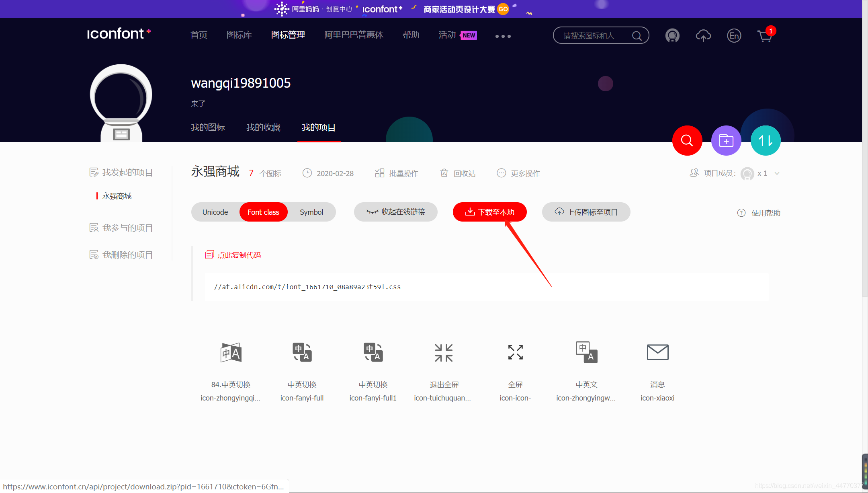
Task: Expand project members dropdown chevron
Action: point(777,174)
